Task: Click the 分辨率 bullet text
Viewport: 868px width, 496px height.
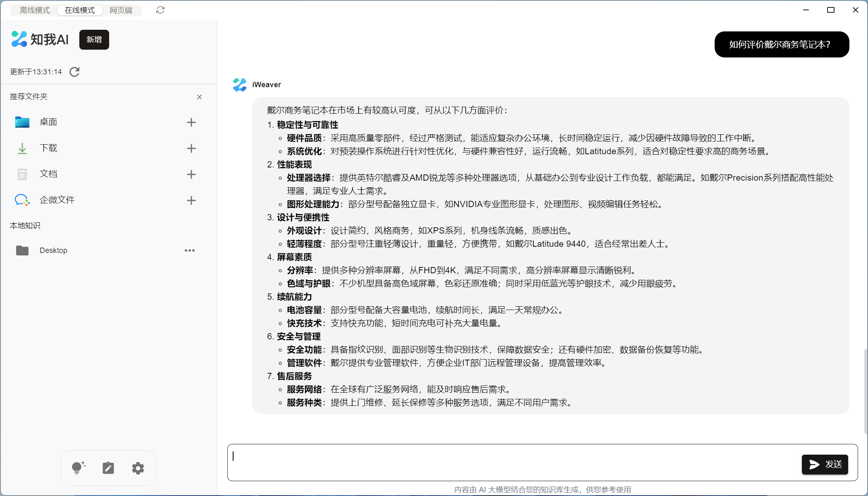Action: click(463, 270)
